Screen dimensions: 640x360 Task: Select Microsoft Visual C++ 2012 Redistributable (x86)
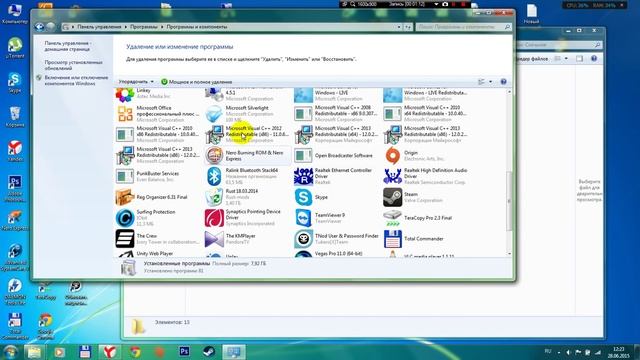click(x=248, y=135)
